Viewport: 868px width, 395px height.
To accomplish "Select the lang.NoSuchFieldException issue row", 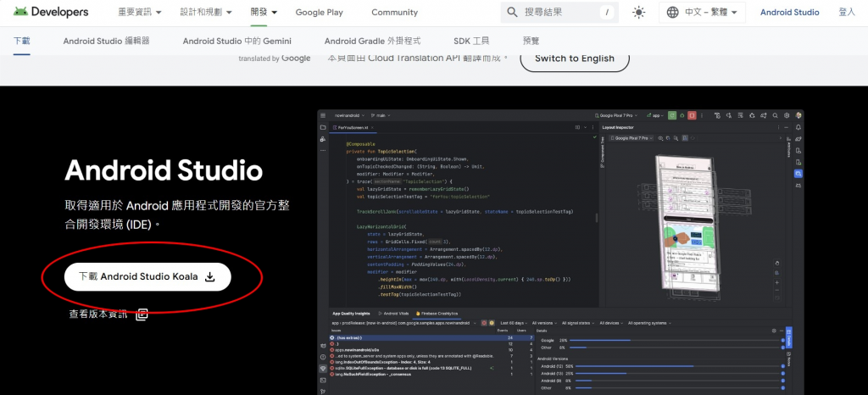I will coord(431,374).
